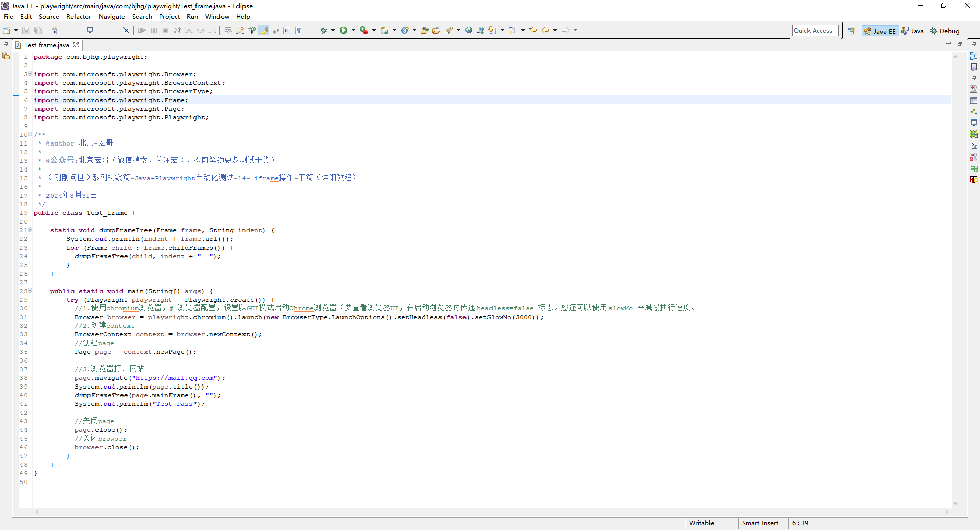Click the green Run launch icon

coord(344,31)
